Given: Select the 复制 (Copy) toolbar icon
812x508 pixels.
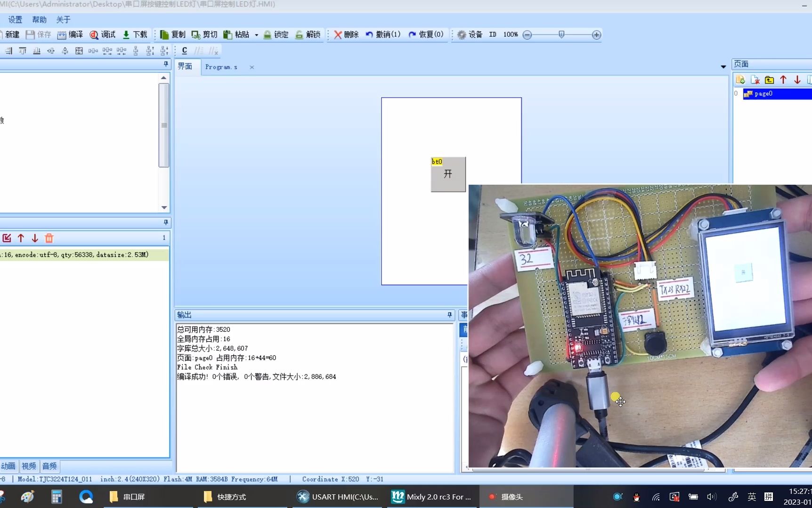Looking at the screenshot, I should pos(171,34).
